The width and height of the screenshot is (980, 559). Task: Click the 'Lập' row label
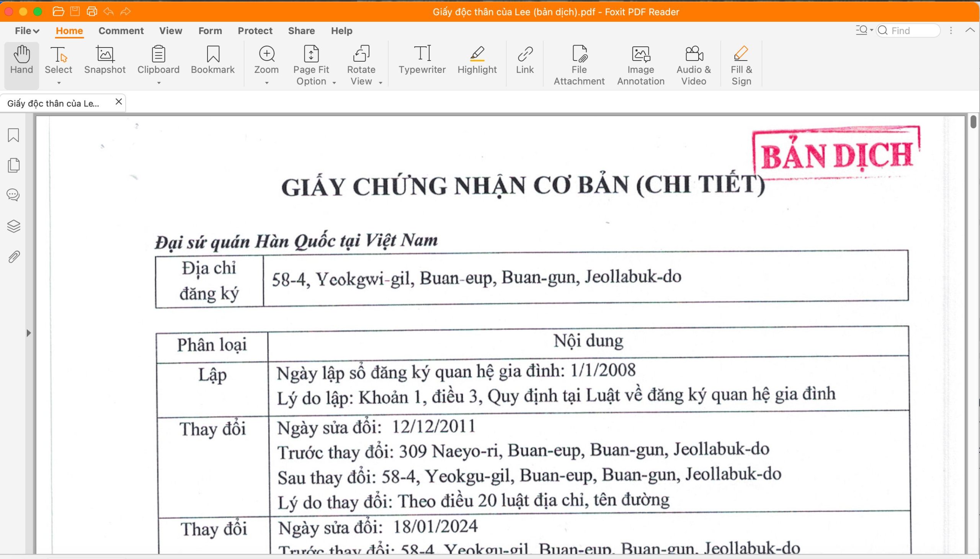pos(212,375)
